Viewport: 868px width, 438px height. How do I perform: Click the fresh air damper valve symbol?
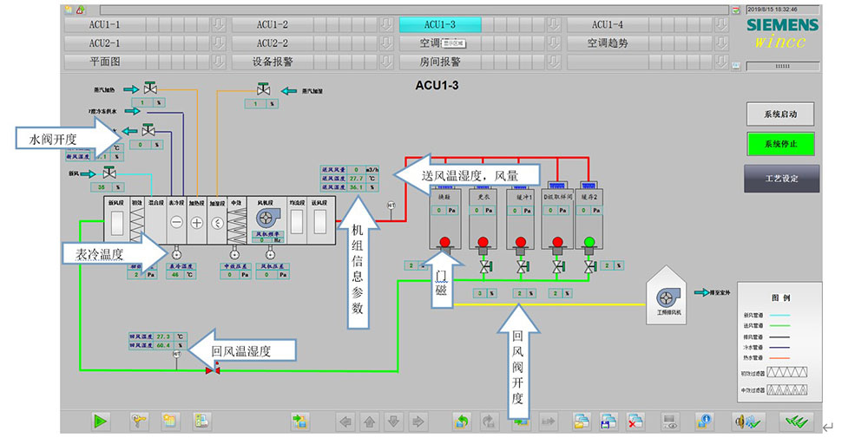point(109,173)
